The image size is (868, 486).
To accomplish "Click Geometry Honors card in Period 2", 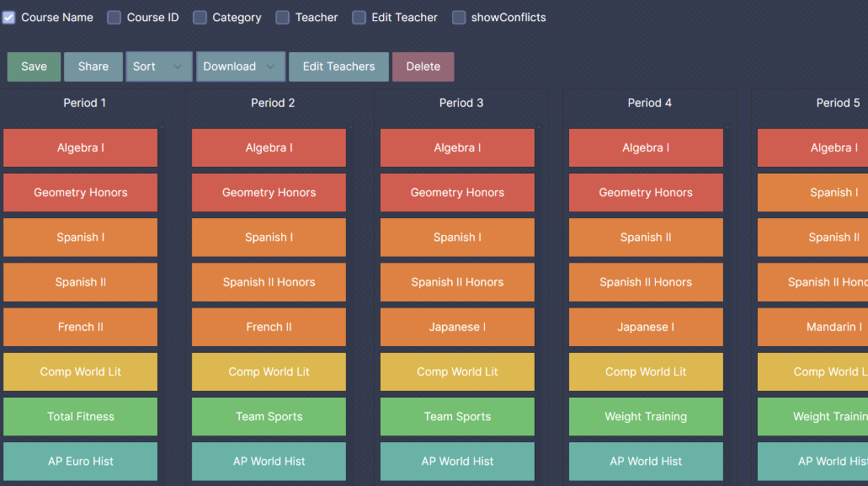I will pos(269,193).
